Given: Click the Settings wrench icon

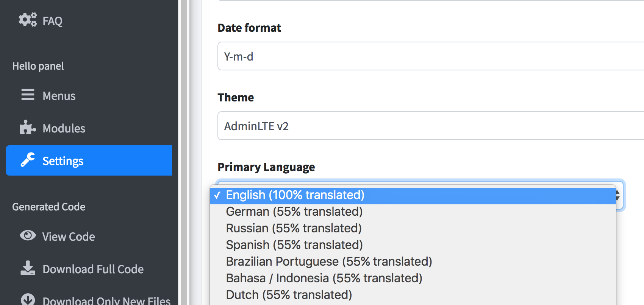Looking at the screenshot, I should click(x=28, y=160).
